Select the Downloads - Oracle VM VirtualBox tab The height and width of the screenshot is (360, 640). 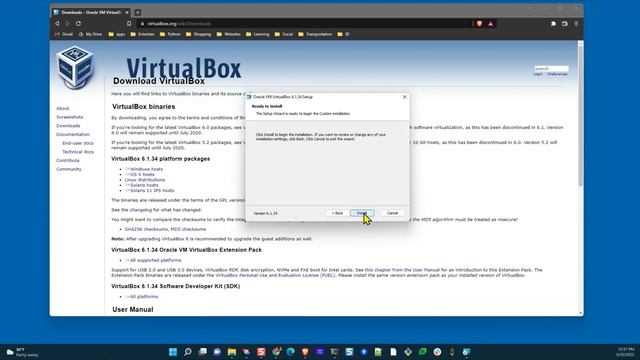(91, 12)
